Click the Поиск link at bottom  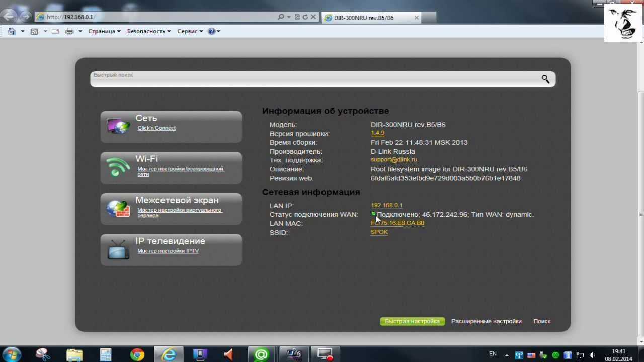(x=542, y=321)
